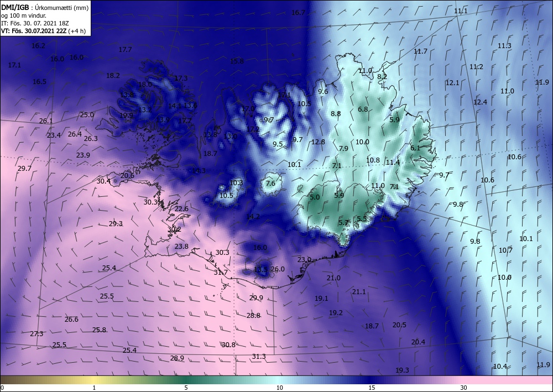Click the map value 6.1
This screenshot has height=392, width=553.
click(415, 148)
